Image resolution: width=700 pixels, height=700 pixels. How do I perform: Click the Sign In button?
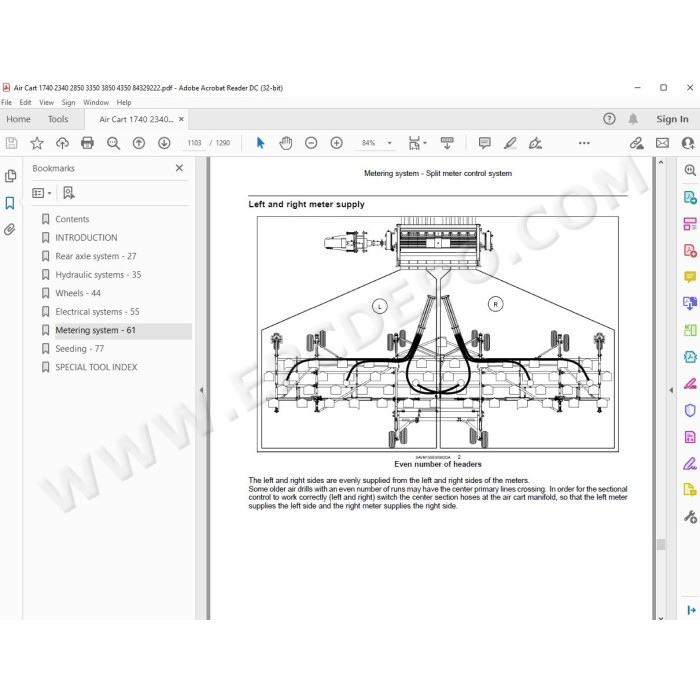click(x=672, y=119)
